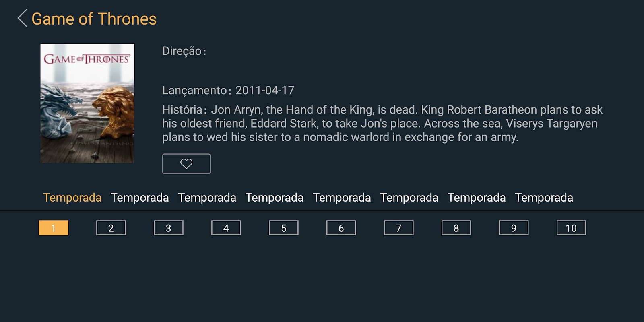Open episode 10
The height and width of the screenshot is (322, 644).
[572, 228]
